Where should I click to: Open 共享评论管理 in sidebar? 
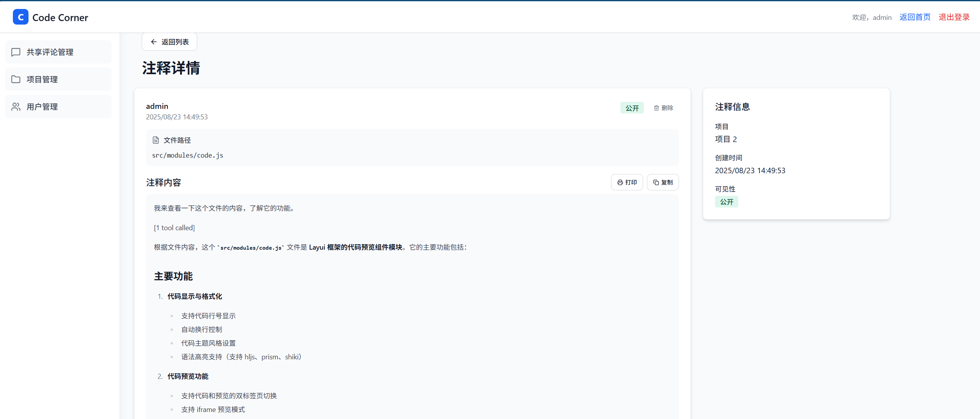point(58,52)
